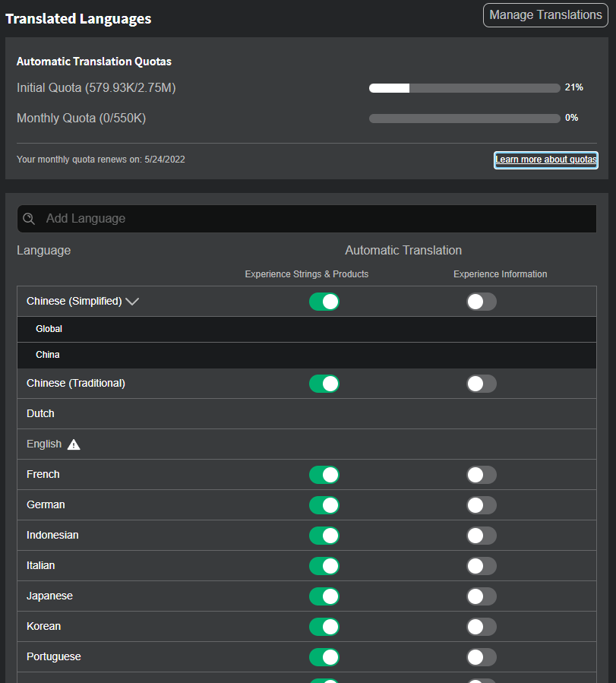Select the Global sub-row under Chinese
This screenshot has width=616, height=683.
[49, 329]
